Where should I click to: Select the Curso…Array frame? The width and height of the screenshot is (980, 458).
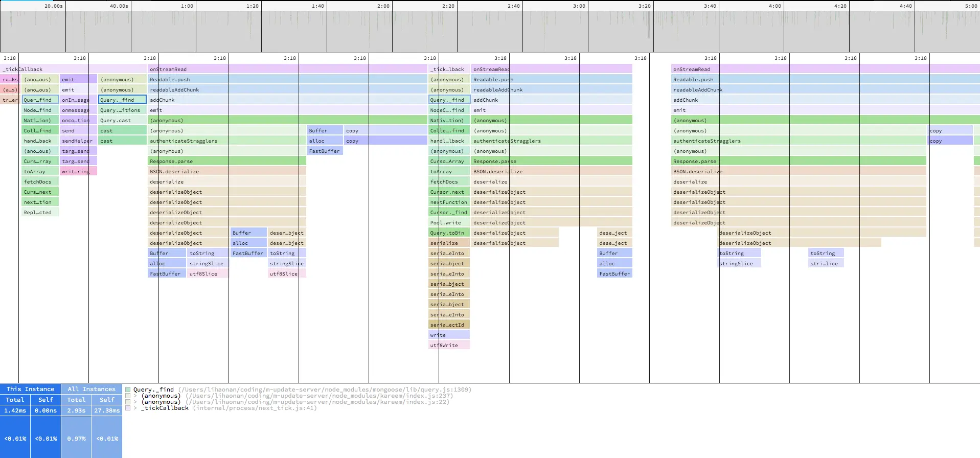[449, 161]
